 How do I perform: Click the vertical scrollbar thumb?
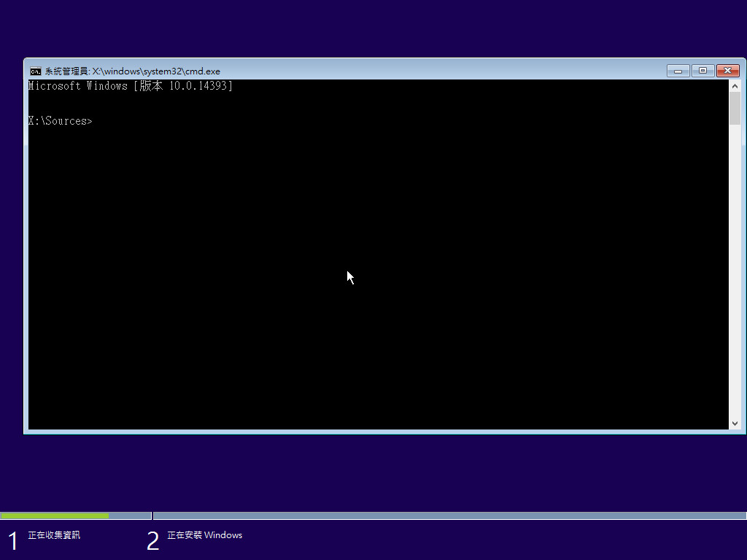click(x=735, y=109)
